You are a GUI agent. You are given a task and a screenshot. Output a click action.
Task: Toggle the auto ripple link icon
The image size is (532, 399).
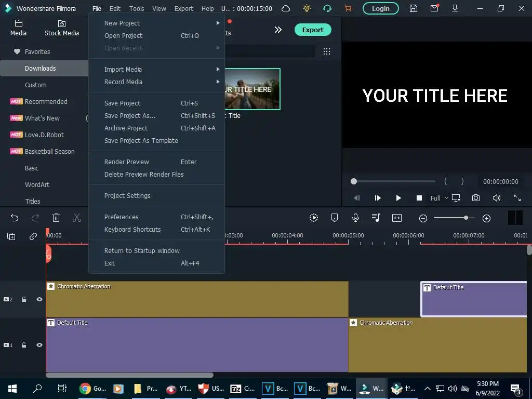(x=33, y=236)
